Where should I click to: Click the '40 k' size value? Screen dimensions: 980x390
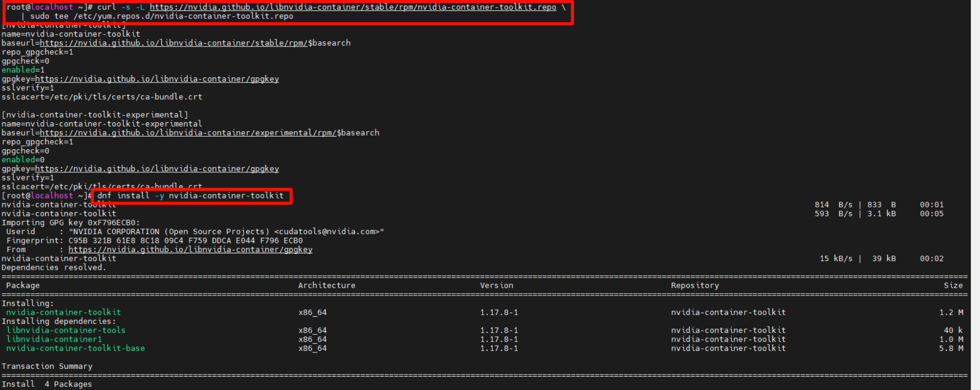click(953, 330)
